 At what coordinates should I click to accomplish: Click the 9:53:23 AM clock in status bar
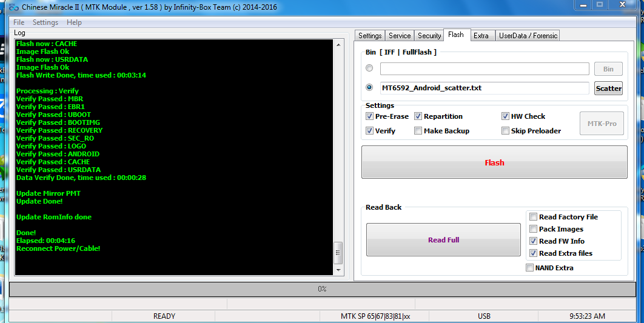tap(587, 316)
